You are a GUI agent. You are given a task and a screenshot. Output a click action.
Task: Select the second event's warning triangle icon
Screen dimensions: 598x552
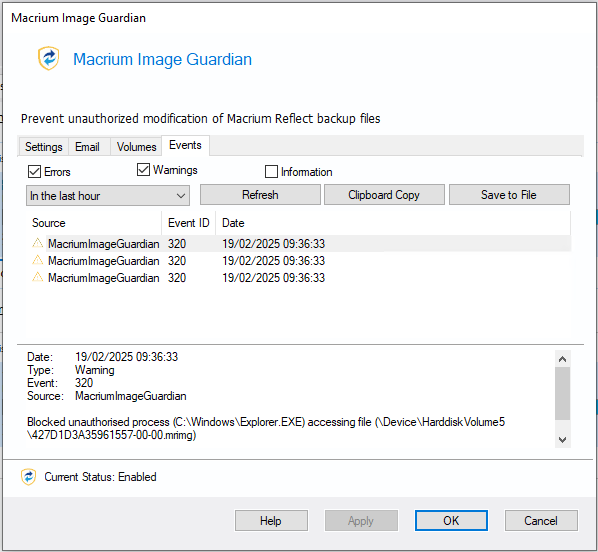(37, 260)
